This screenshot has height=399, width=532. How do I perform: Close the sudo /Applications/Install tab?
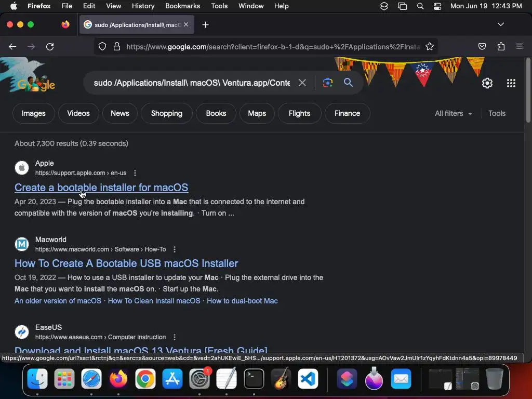(x=186, y=24)
